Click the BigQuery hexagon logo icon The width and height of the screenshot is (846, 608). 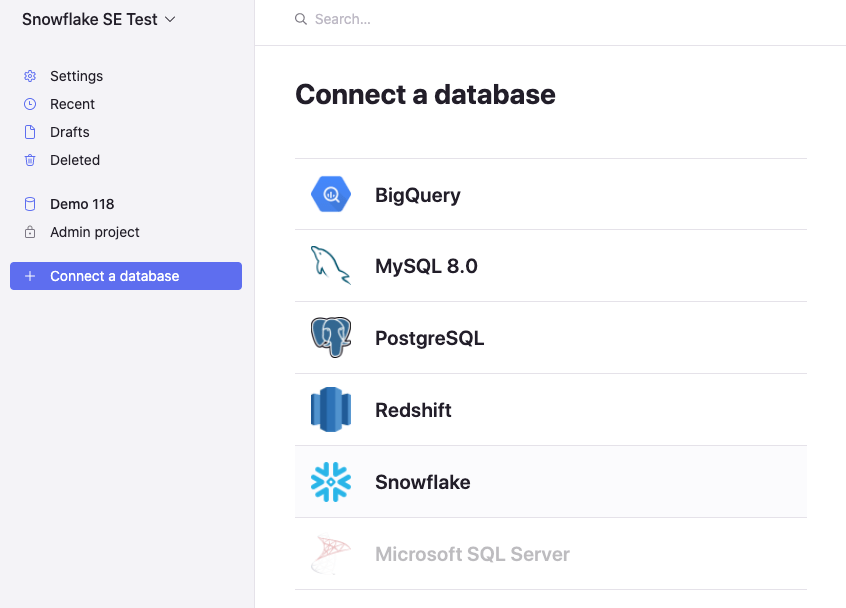coord(330,194)
